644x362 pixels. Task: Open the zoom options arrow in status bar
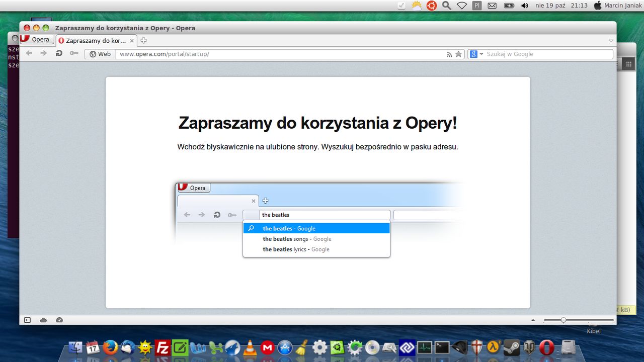coord(533,320)
